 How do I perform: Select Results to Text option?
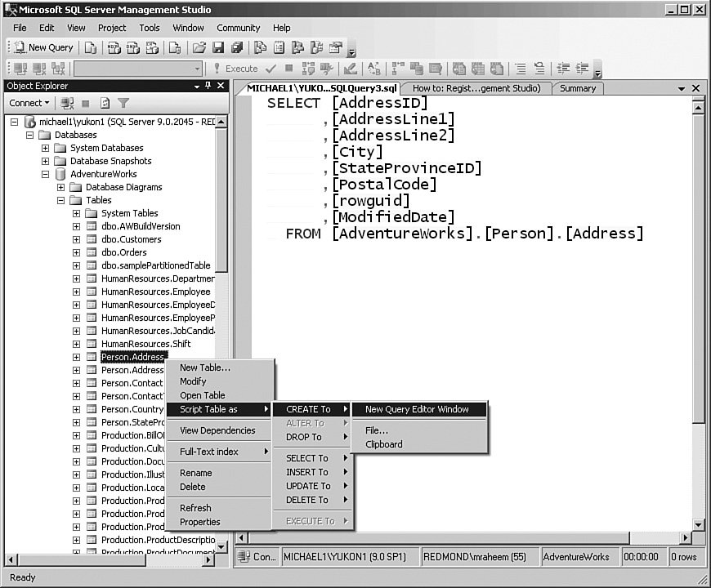coord(459,69)
